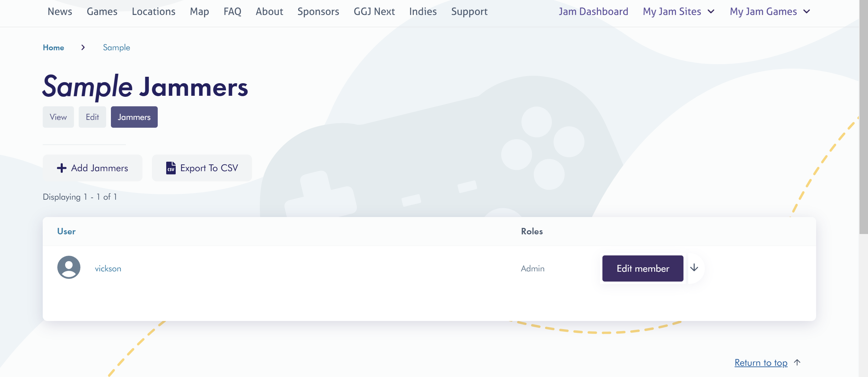Screen dimensions: 868x377
Task: Click the up arrow beside Return to top
Action: coord(797,362)
